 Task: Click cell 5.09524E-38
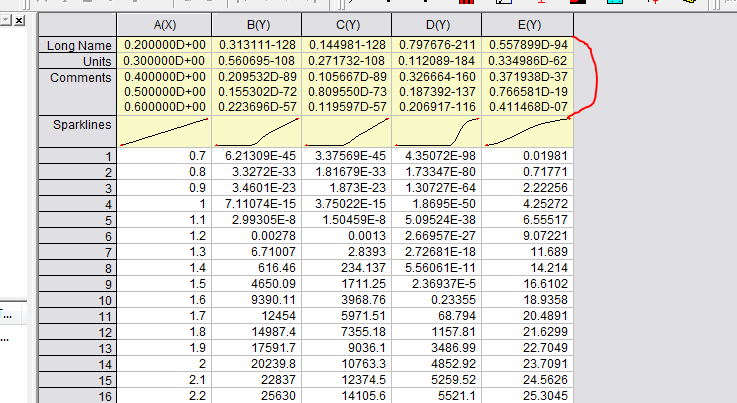click(x=436, y=220)
